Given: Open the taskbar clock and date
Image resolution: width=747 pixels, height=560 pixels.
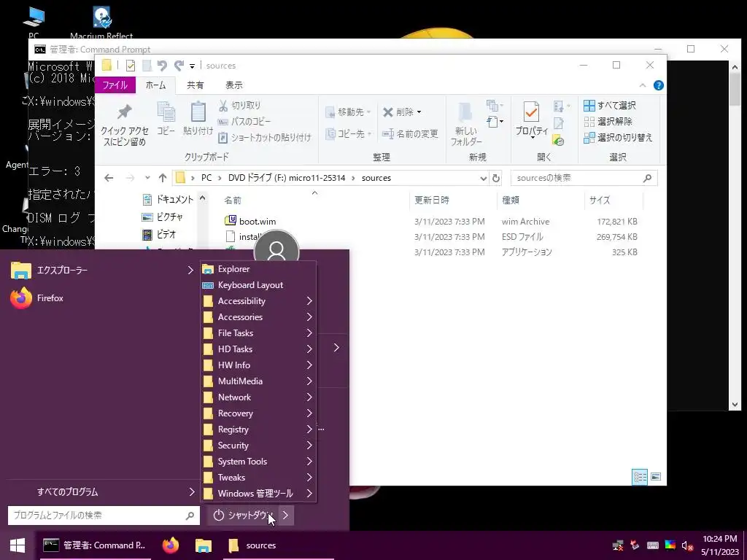Looking at the screenshot, I should pos(720,545).
